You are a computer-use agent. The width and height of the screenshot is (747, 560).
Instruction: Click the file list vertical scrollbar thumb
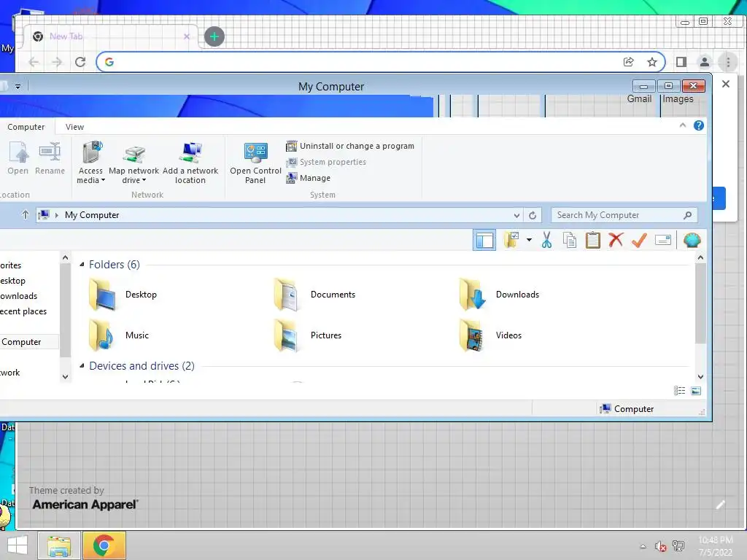point(700,303)
